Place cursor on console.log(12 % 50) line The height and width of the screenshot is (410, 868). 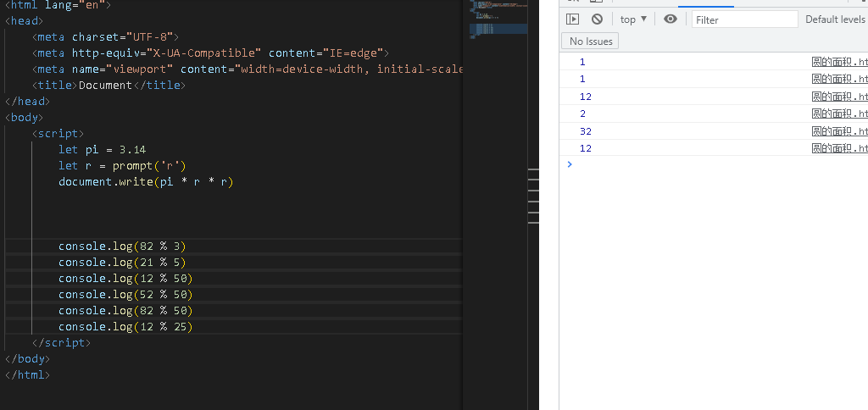point(125,279)
